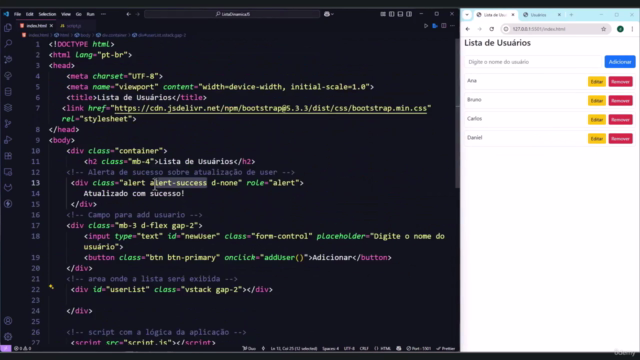640x360 pixels.
Task: Go back in the browser window
Action: pyautogui.click(x=468, y=29)
